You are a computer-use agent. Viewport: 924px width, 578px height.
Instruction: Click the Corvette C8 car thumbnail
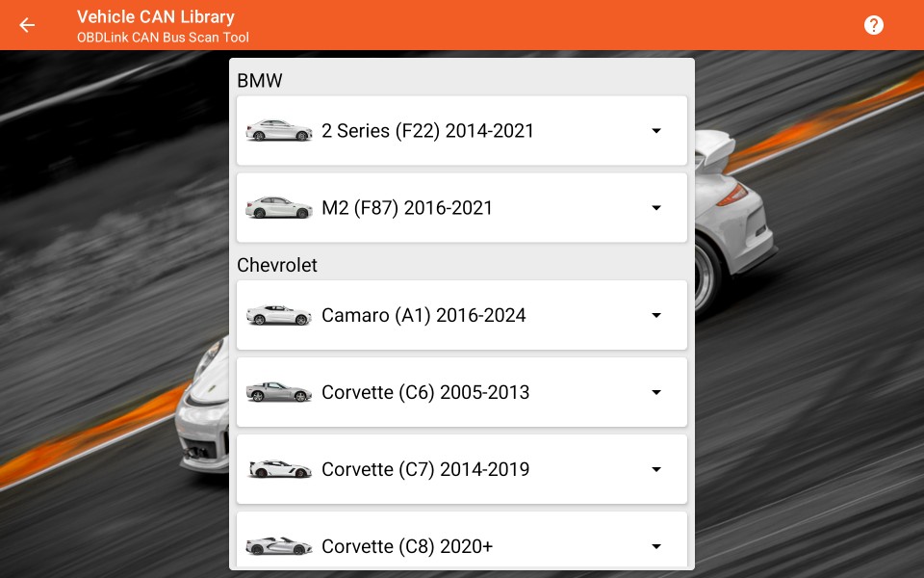pyautogui.click(x=279, y=546)
